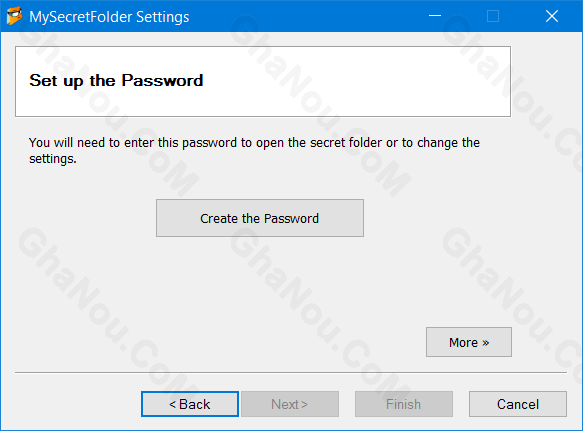Click the Create the Password button
The height and width of the screenshot is (431, 583).
pos(260,218)
